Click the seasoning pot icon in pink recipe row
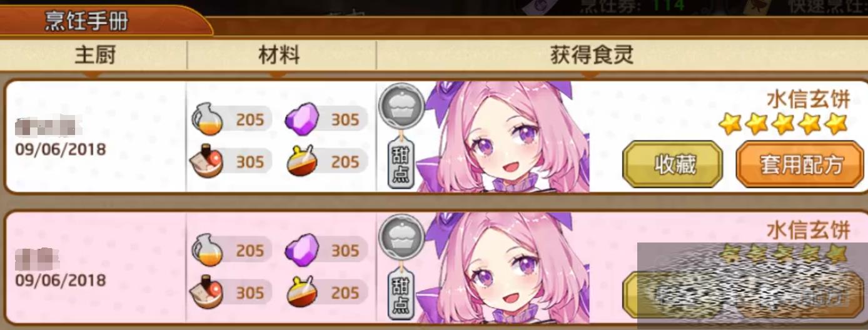This screenshot has height=330, width=868. (302, 293)
